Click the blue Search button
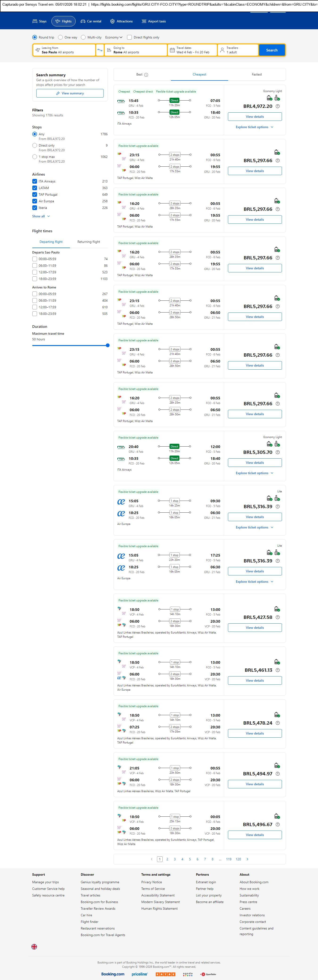 (x=272, y=50)
